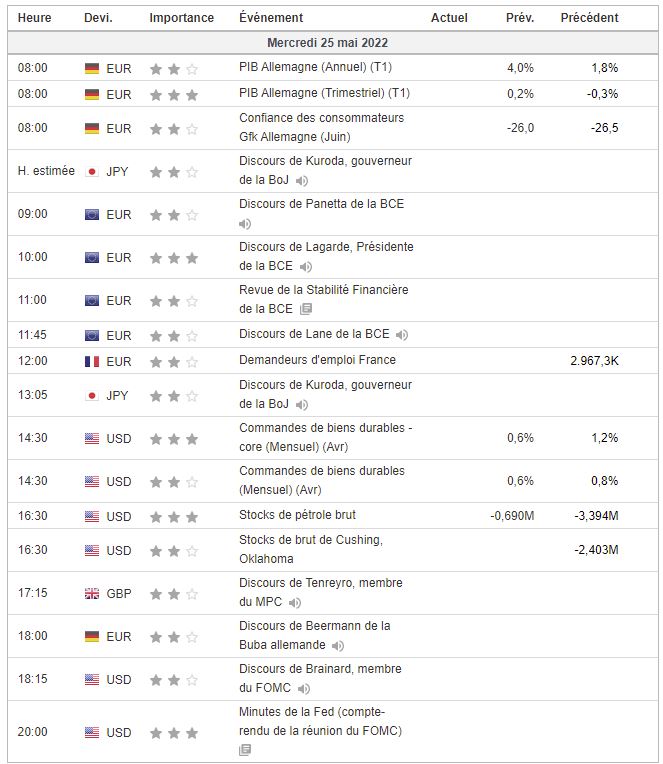Click the speaker icon for Tenreyro's MPC speech

pos(294,603)
